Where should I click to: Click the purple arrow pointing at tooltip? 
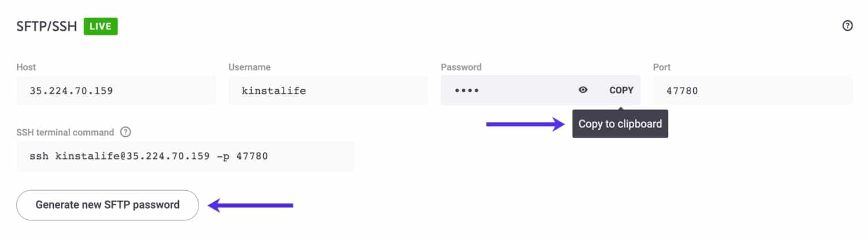pos(525,124)
